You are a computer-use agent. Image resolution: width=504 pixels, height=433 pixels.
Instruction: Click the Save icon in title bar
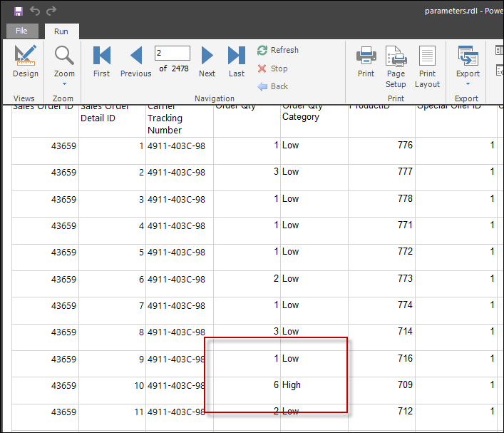[18, 11]
